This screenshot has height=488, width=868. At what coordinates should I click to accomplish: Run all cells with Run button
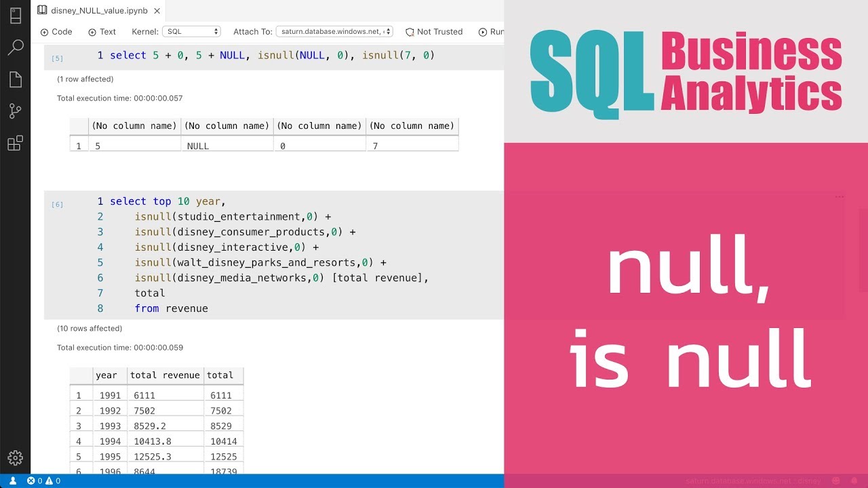click(x=492, y=32)
